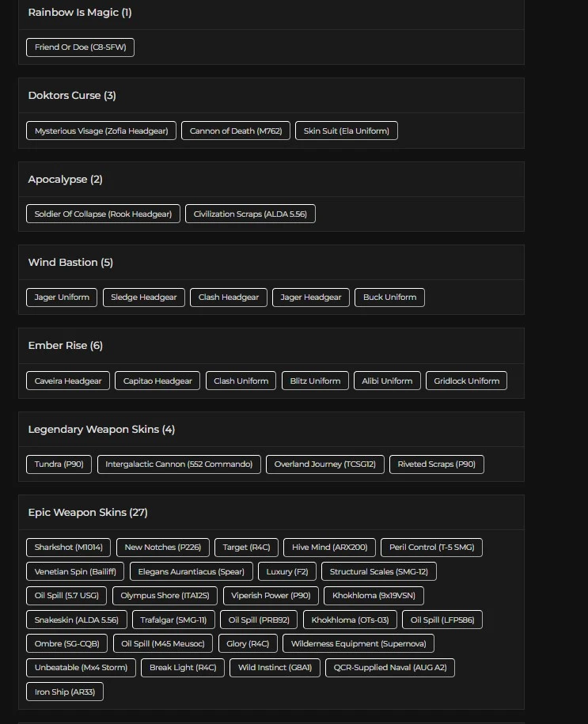This screenshot has width=588, height=724.
Task: Select the Iron Ship (AR33) tag
Action: [64, 692]
